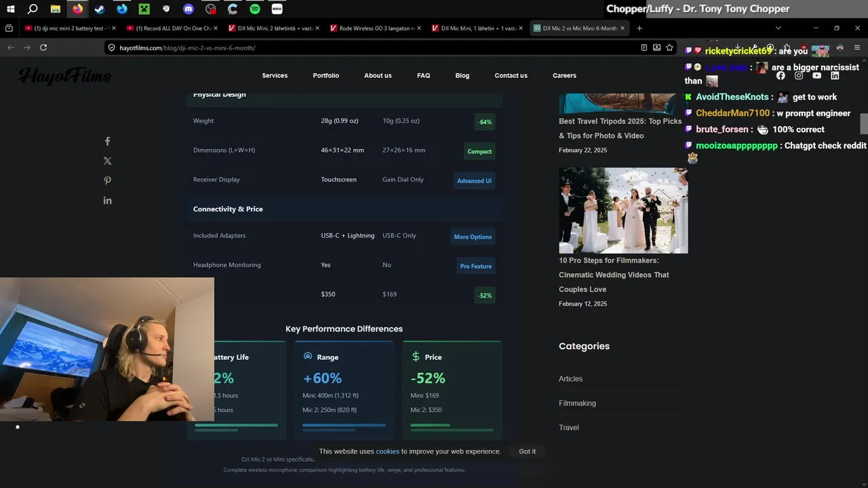Open the Services nav menu
868x488 pixels.
(275, 75)
